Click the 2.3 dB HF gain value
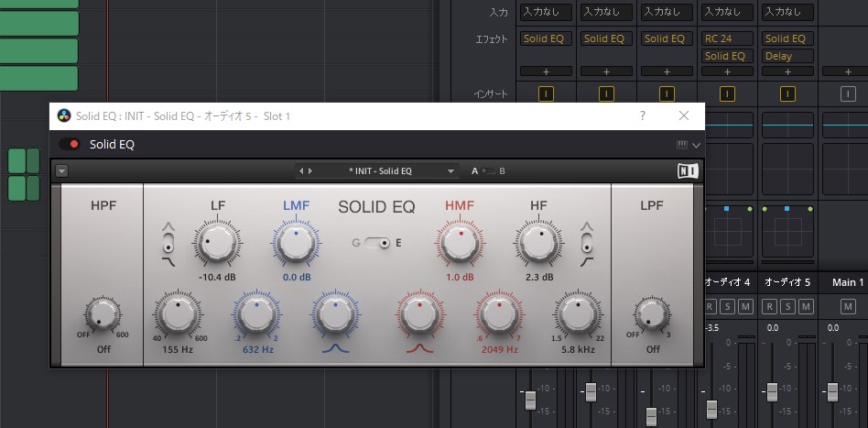868x428 pixels. (x=539, y=277)
